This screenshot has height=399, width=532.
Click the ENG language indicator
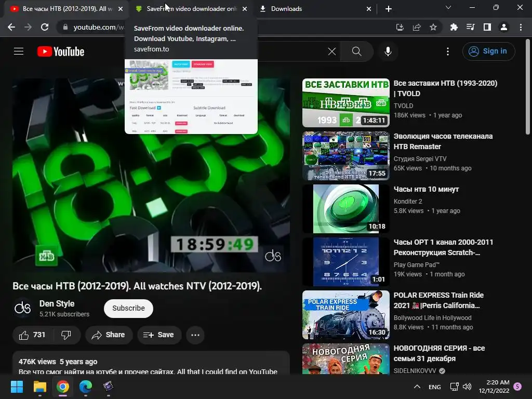435,387
